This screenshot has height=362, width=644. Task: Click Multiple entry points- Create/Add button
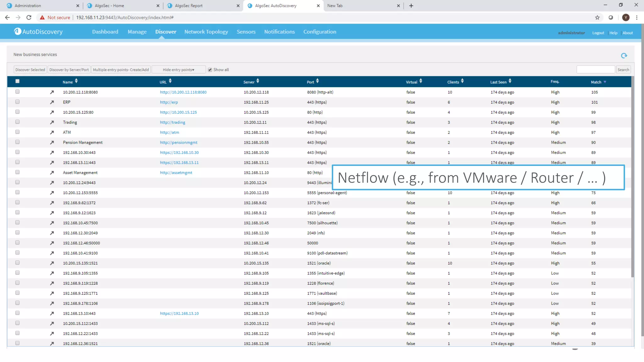[x=121, y=69]
